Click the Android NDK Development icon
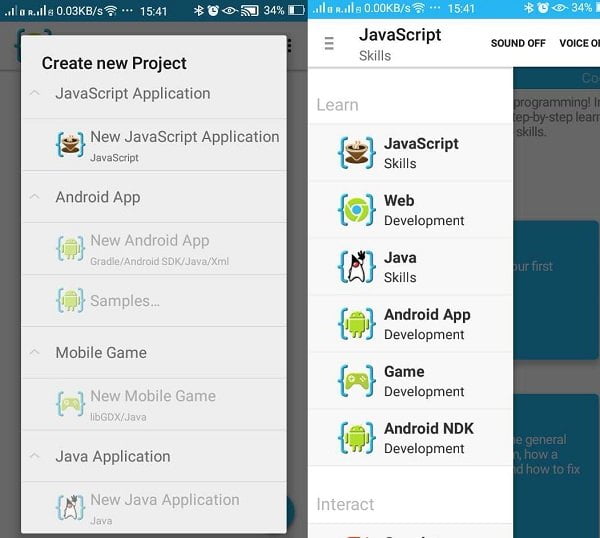The height and width of the screenshot is (538, 600). 356,438
